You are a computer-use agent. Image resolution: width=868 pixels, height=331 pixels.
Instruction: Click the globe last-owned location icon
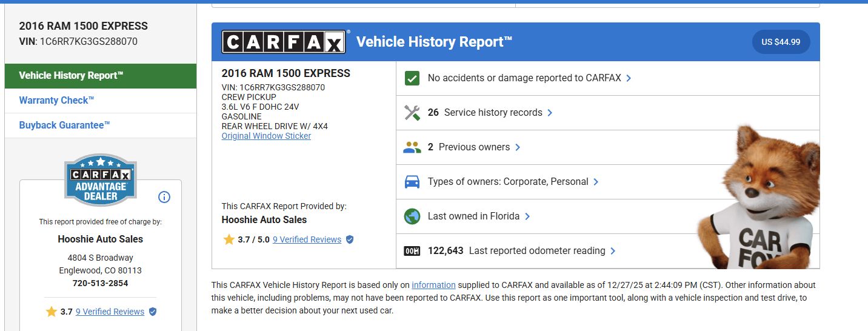coord(412,216)
